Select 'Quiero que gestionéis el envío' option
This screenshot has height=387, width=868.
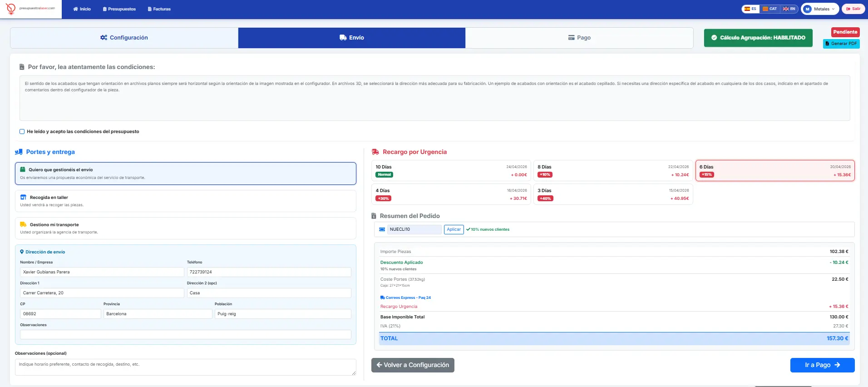click(x=185, y=174)
